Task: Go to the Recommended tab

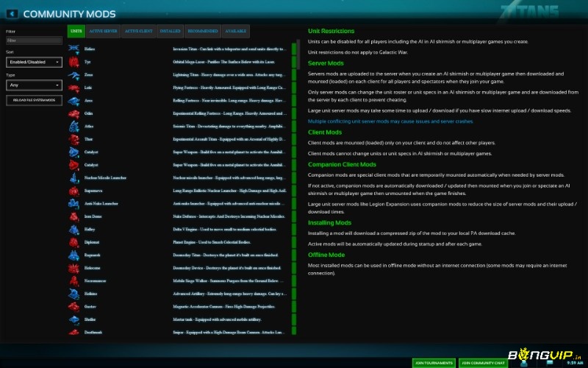Action: [x=201, y=31]
